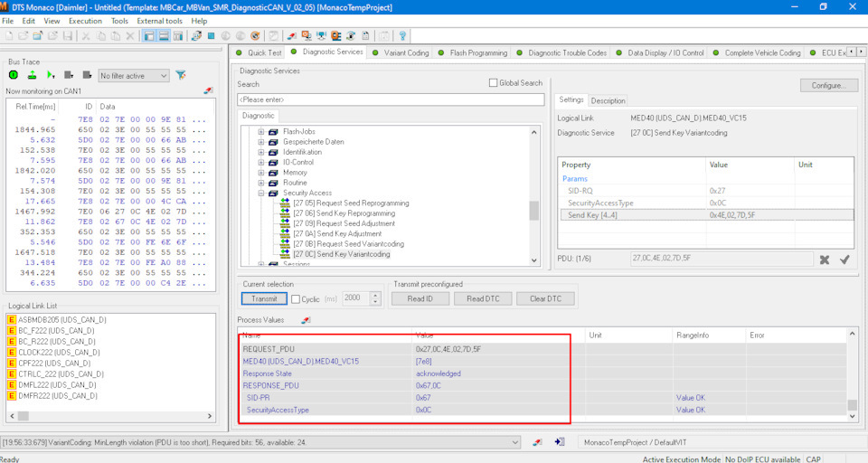Click the green start bus trace icon

[14, 75]
